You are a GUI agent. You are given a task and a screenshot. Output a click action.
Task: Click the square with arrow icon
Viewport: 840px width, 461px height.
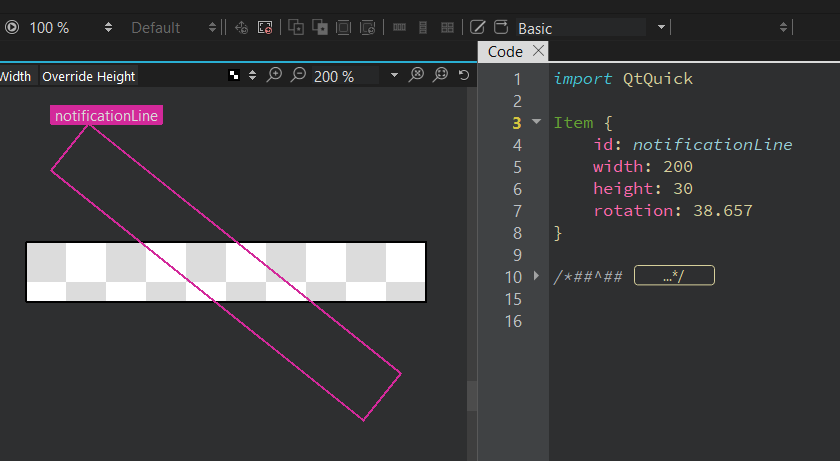pyautogui.click(x=501, y=27)
